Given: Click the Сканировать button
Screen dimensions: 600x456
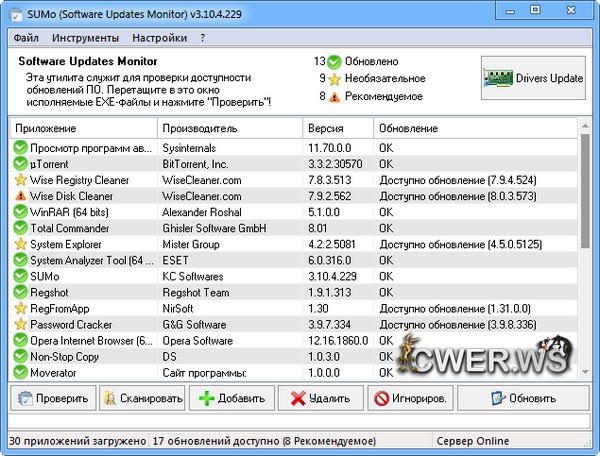Looking at the screenshot, I should [142, 398].
